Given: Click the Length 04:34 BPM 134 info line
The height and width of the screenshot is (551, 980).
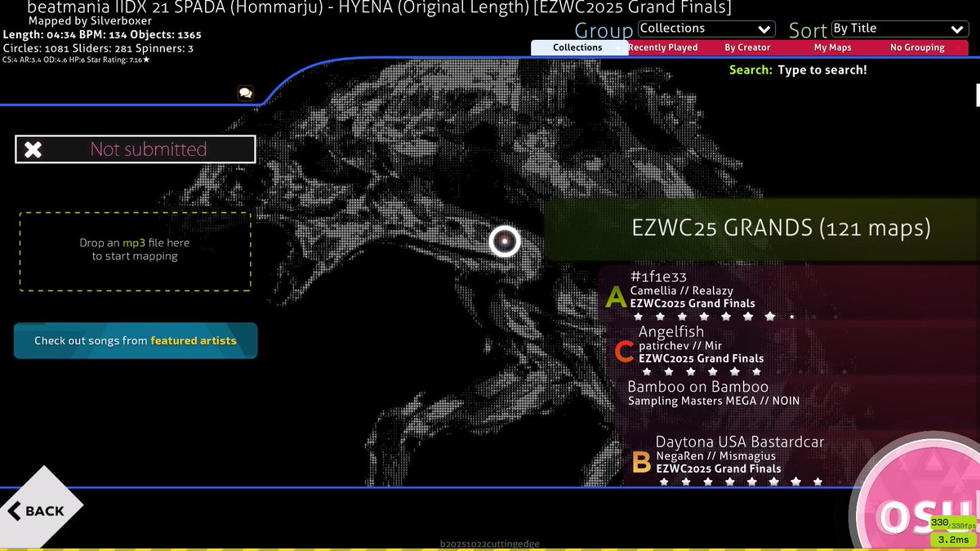Looking at the screenshot, I should pos(102,35).
